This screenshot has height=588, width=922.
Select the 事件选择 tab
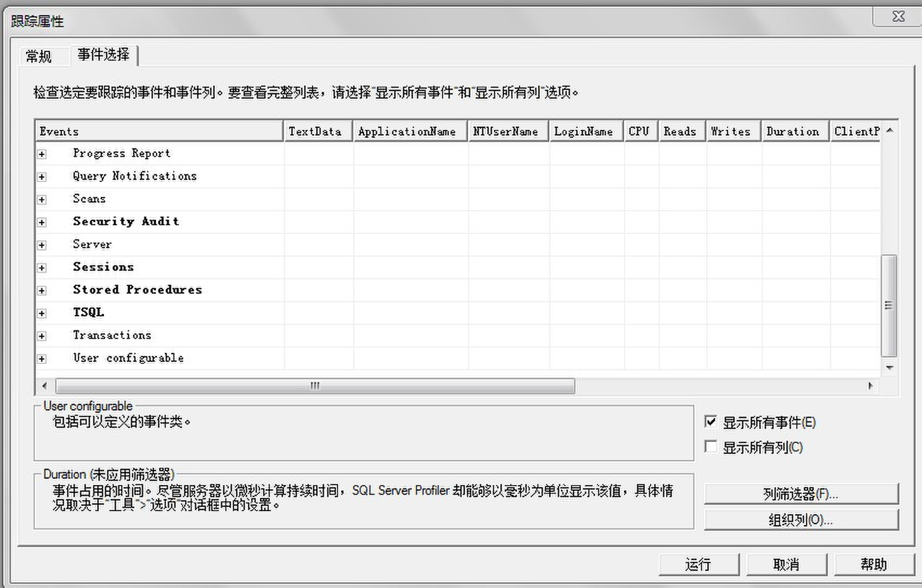[x=103, y=55]
